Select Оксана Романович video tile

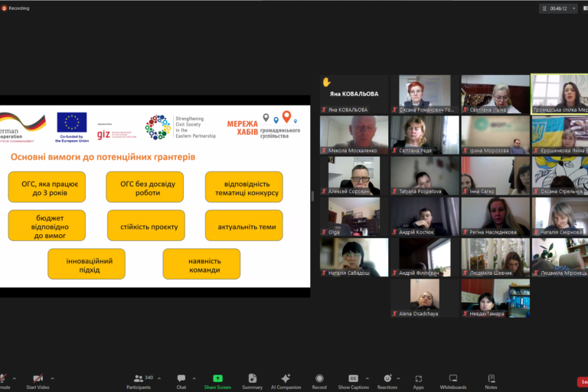(424, 94)
